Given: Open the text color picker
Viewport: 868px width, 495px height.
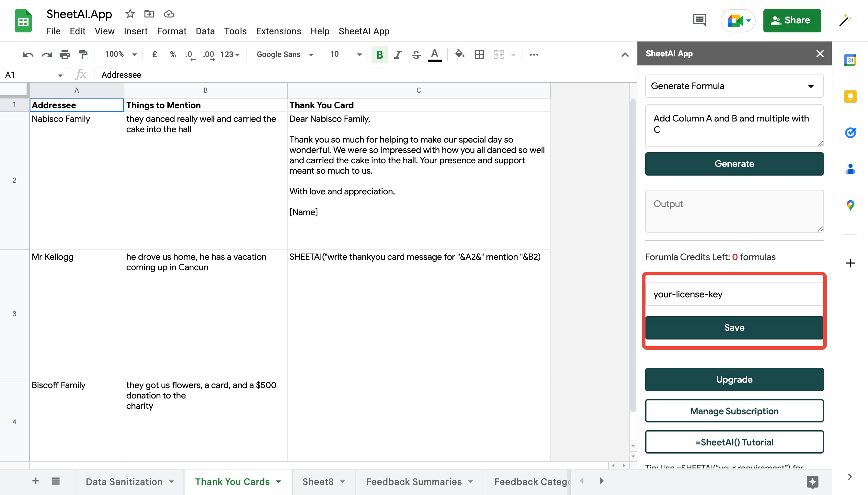Looking at the screenshot, I should pos(435,55).
